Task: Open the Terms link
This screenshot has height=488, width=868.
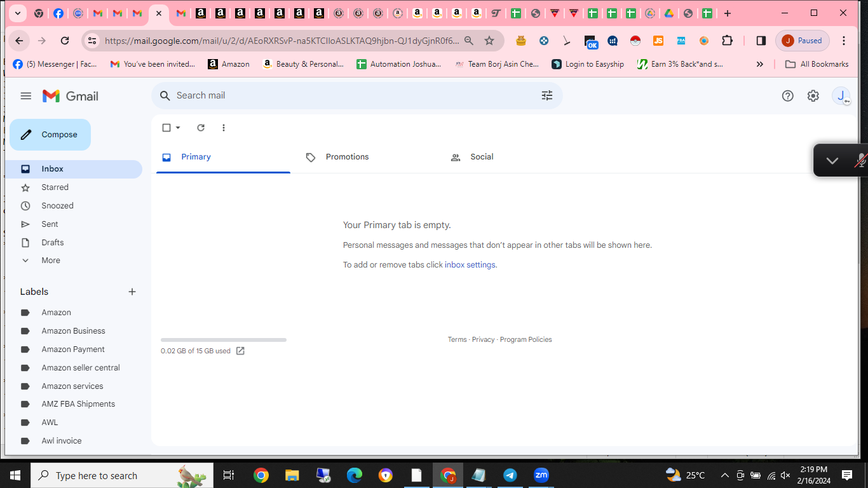Action: (457, 339)
